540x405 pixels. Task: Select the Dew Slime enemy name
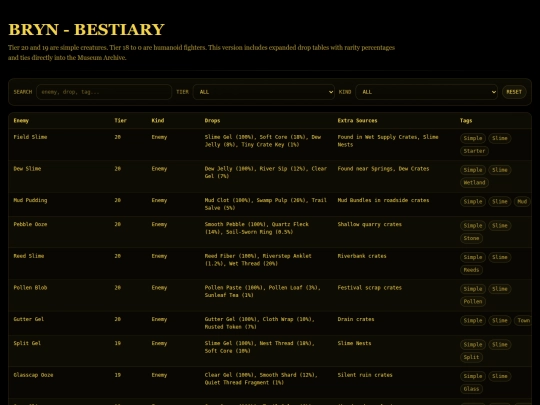click(x=27, y=169)
